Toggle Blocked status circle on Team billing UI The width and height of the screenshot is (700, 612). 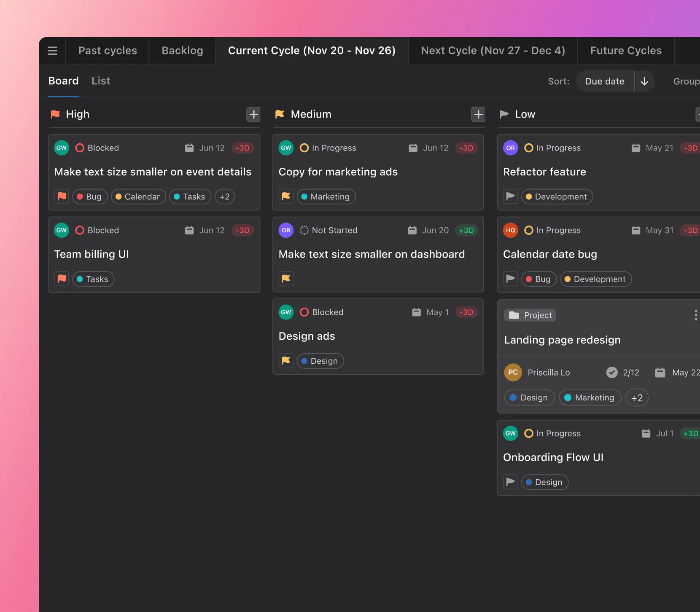[x=80, y=230]
